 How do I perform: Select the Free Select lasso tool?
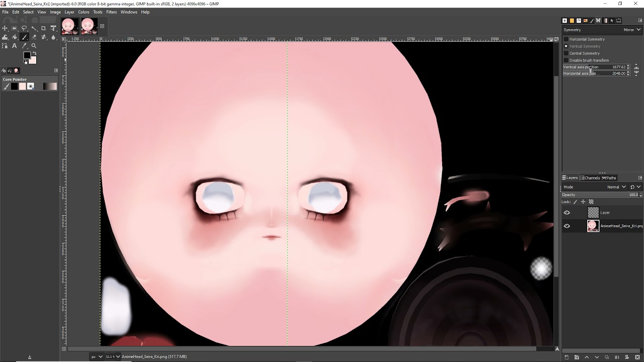coord(24,28)
